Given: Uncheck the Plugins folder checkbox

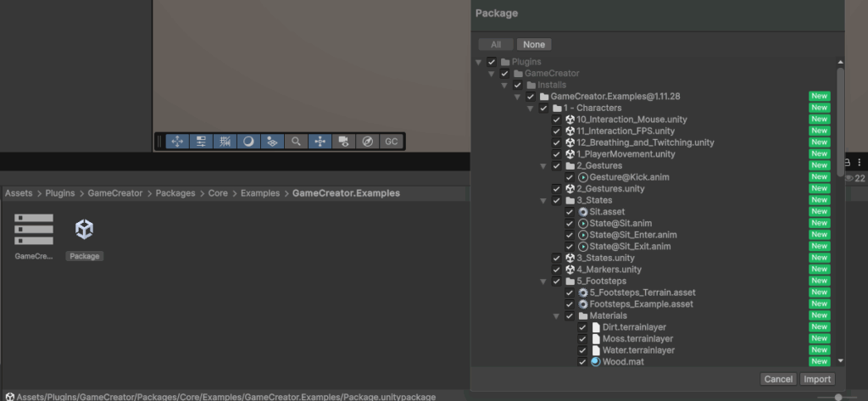Looking at the screenshot, I should 491,62.
